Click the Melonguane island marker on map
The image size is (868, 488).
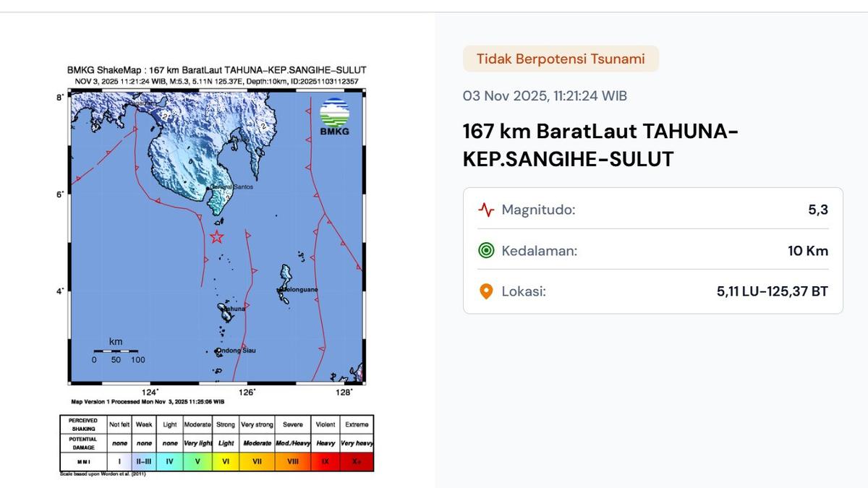click(x=281, y=290)
